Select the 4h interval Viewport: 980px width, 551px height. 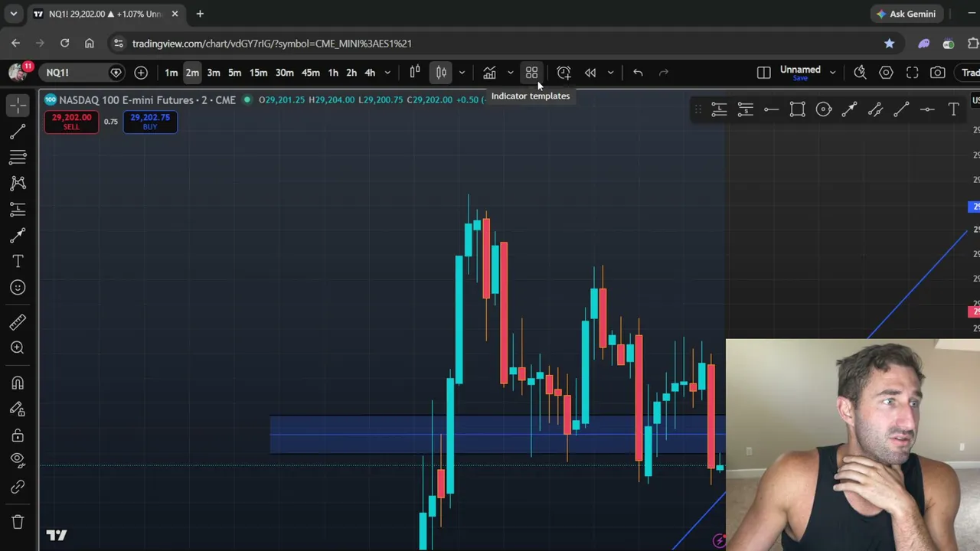pos(370,73)
